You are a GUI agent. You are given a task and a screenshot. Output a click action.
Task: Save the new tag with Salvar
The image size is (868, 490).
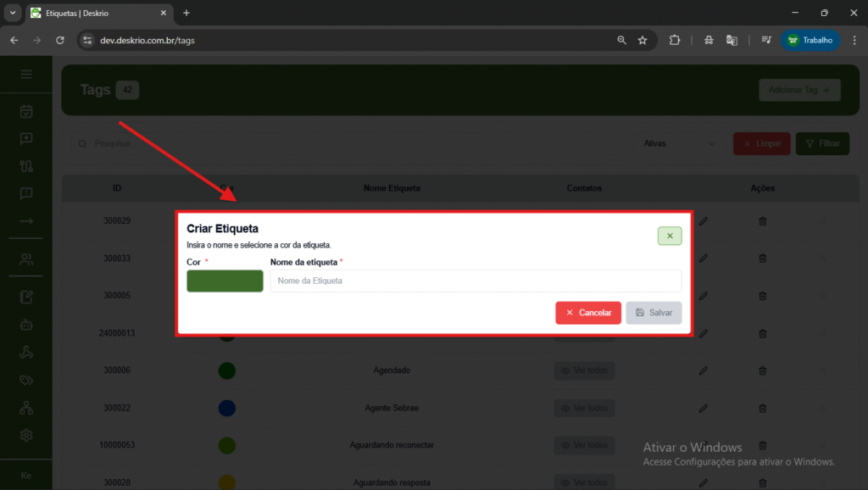(x=653, y=313)
